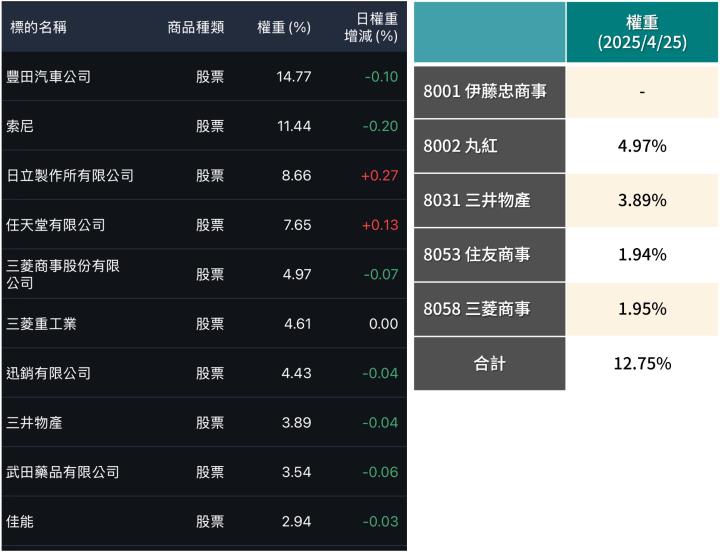The width and height of the screenshot is (720, 552).
Task: Select the 權重 (2025/4/25) header cell
Action: tap(641, 32)
